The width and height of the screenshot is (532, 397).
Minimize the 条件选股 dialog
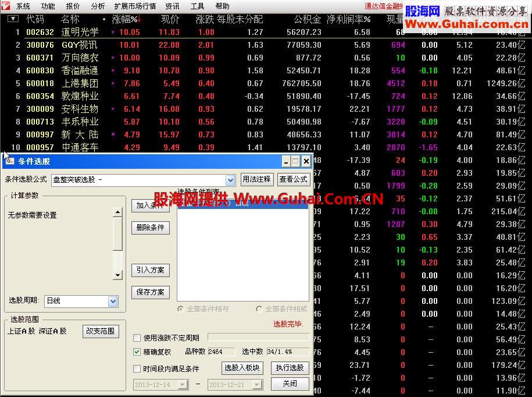tap(286, 161)
